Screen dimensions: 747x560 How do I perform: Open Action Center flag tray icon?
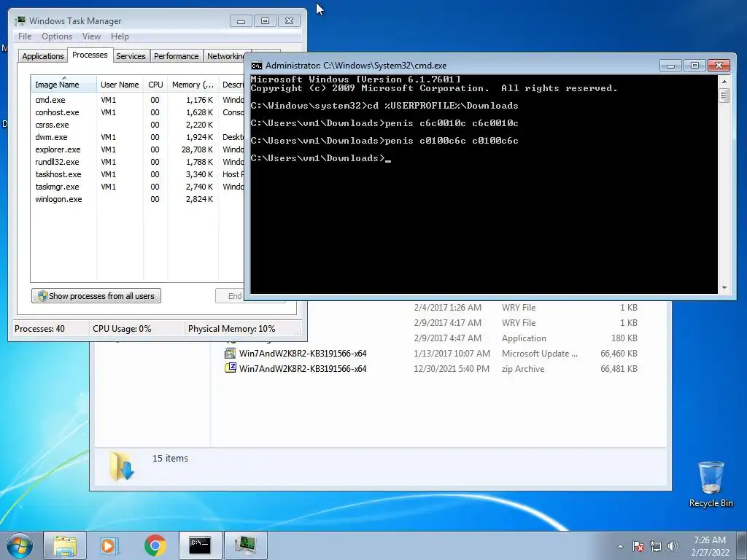638,546
